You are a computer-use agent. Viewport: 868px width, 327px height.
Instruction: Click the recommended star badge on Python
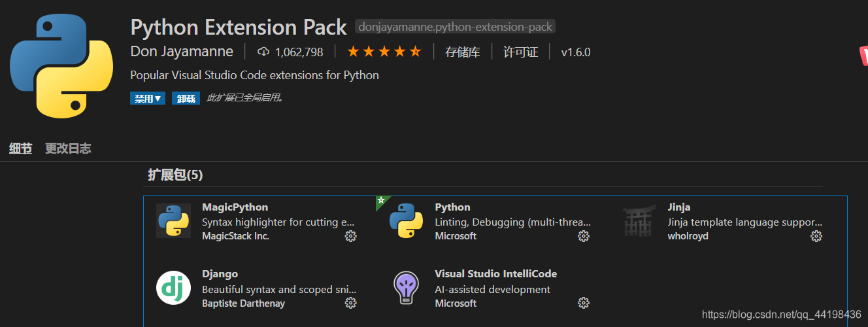pyautogui.click(x=382, y=201)
